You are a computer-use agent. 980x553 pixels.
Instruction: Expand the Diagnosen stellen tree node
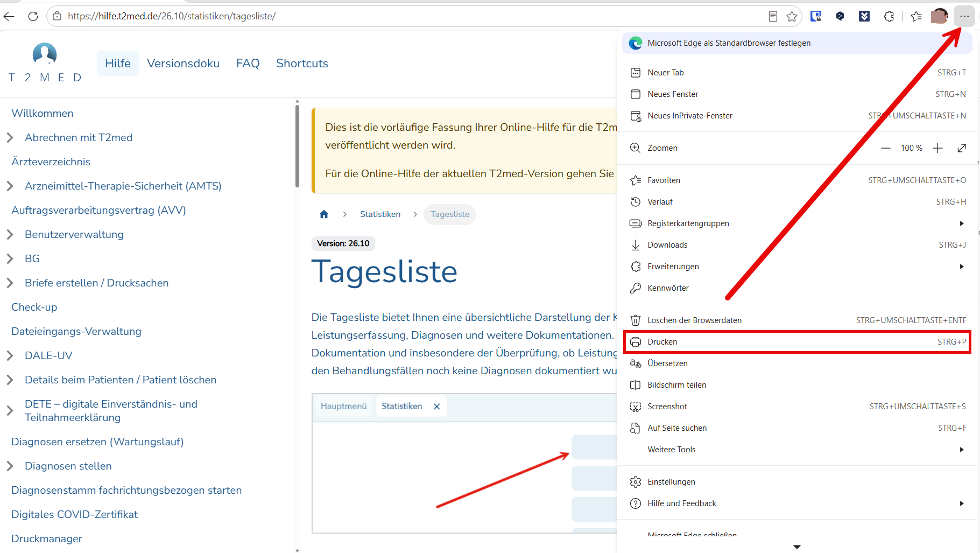(x=10, y=466)
